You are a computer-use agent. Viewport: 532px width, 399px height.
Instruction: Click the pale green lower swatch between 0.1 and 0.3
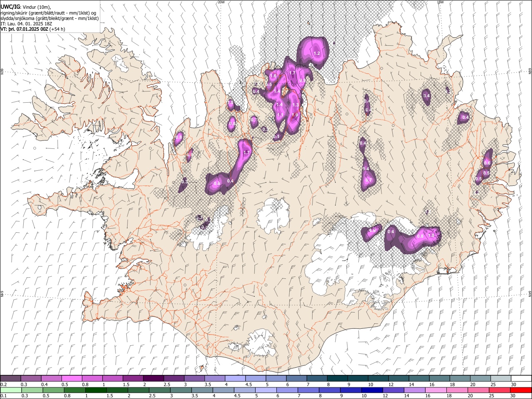11,390
